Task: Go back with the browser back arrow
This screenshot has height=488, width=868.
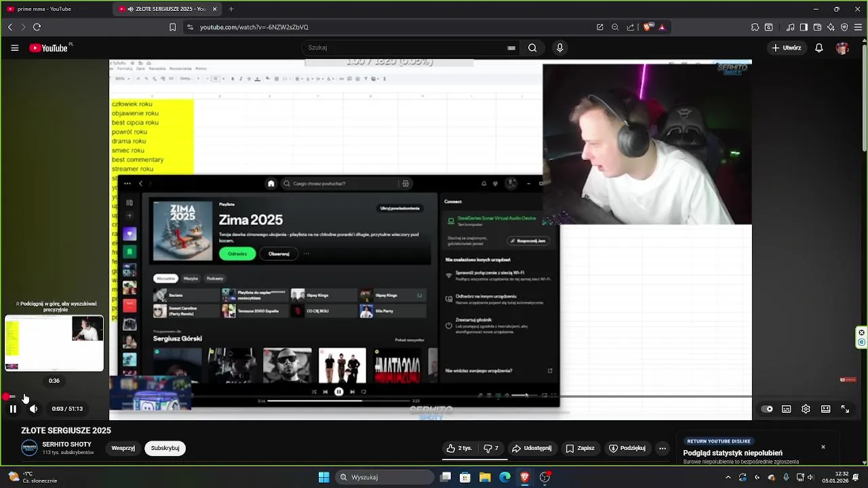Action: [x=9, y=27]
